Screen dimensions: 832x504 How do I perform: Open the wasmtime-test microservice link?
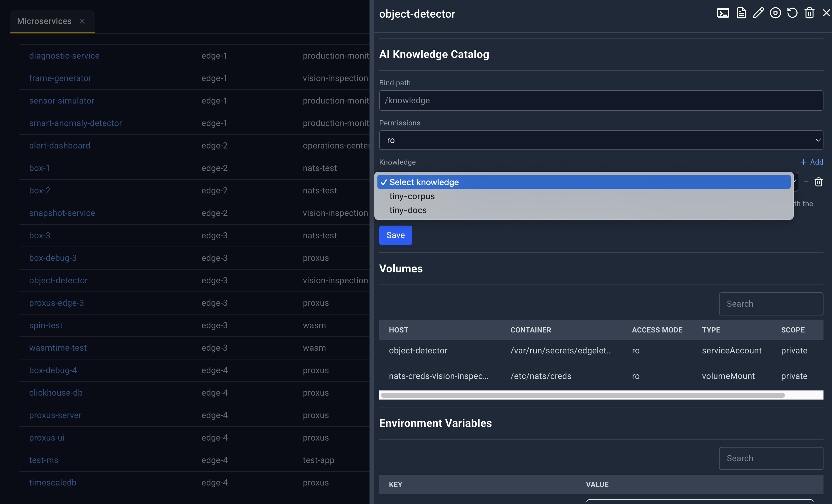click(58, 348)
